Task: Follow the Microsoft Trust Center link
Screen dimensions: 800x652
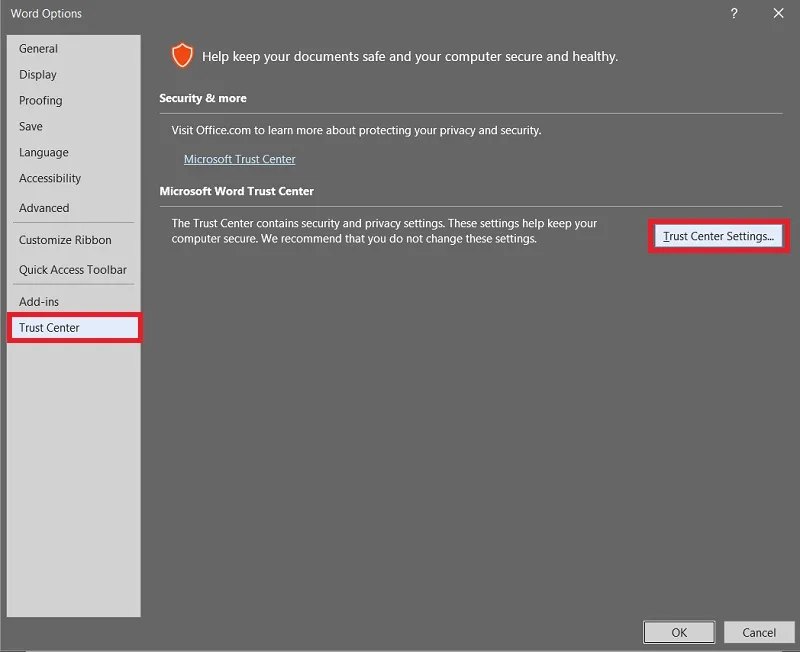Action: [x=239, y=159]
